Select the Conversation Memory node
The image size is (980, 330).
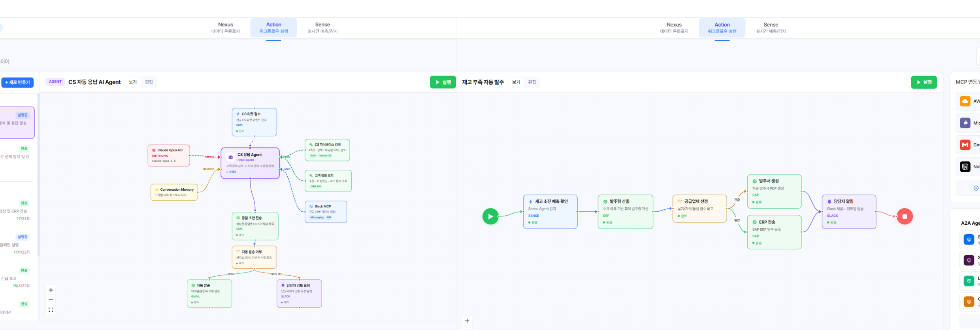pyautogui.click(x=174, y=192)
